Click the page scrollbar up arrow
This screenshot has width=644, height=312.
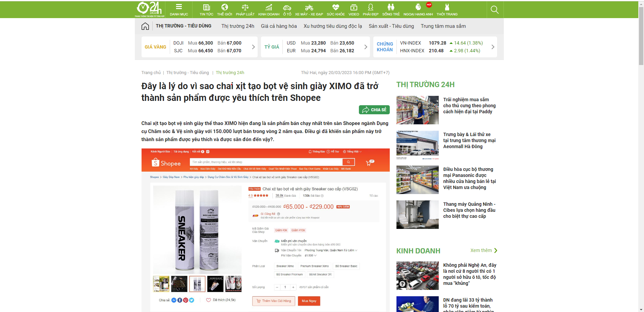click(641, 4)
